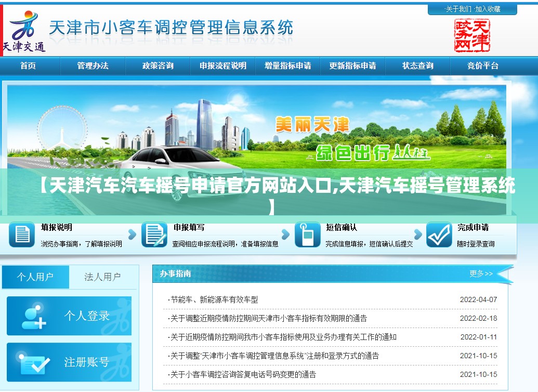The width and height of the screenshot is (538, 392).
Task: Switch to the 法人用户 tab
Action: pos(102,277)
